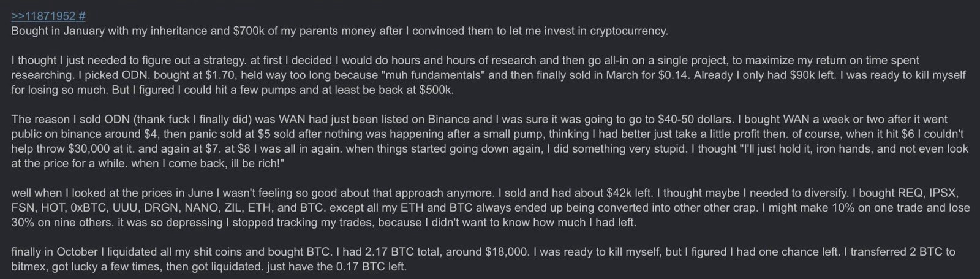Screen dimensions: 980x279
Task: Click the "$700k" amount in the post
Action: (247, 31)
